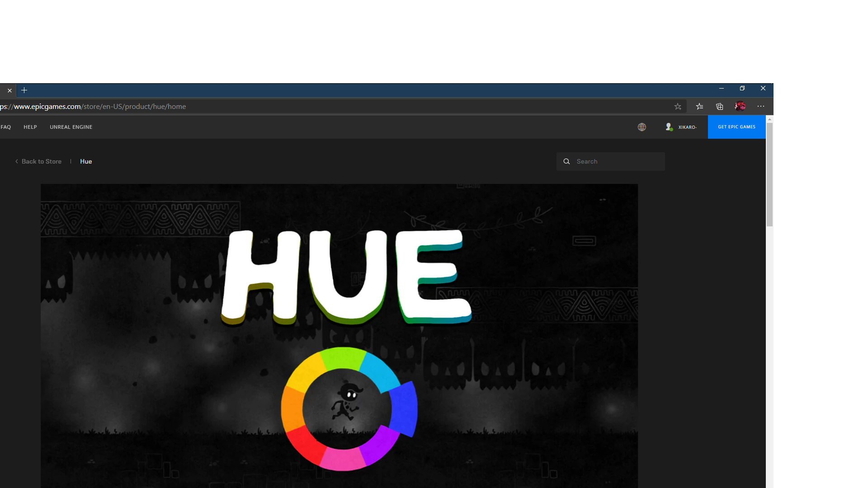Open the FAQ nav link
The image size is (868, 488).
point(5,127)
